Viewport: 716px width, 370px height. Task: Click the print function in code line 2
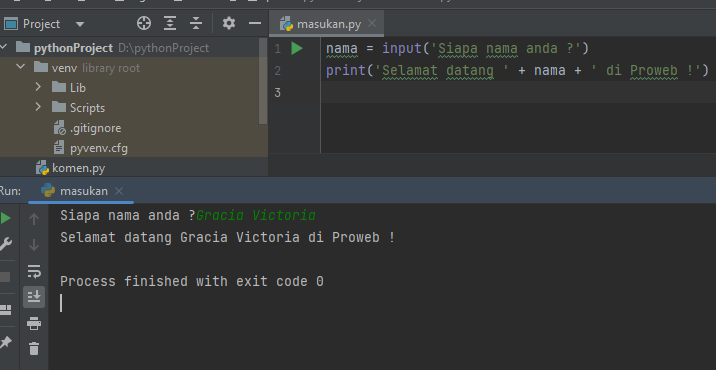pyautogui.click(x=346, y=70)
